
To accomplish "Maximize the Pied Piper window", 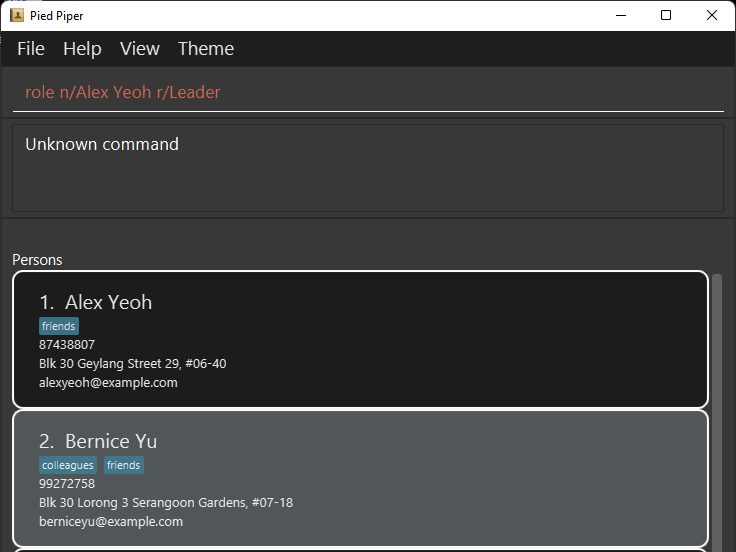I will click(666, 15).
